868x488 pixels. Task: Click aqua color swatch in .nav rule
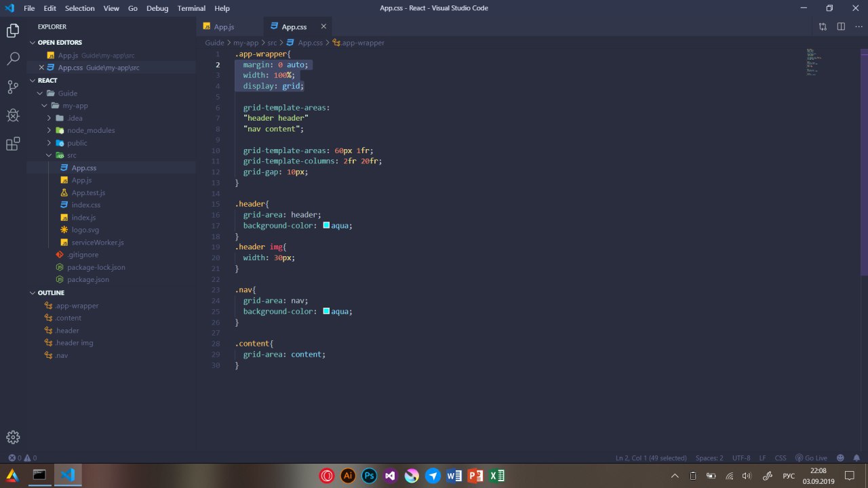[x=326, y=311]
